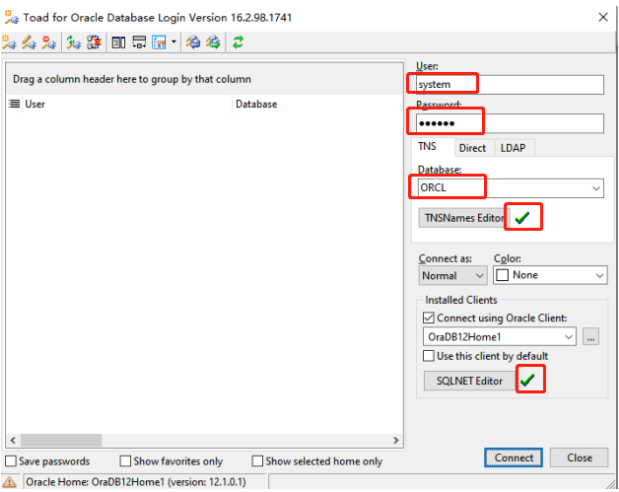Close the Toad login window
Screen dimensions: 619x492
point(603,17)
